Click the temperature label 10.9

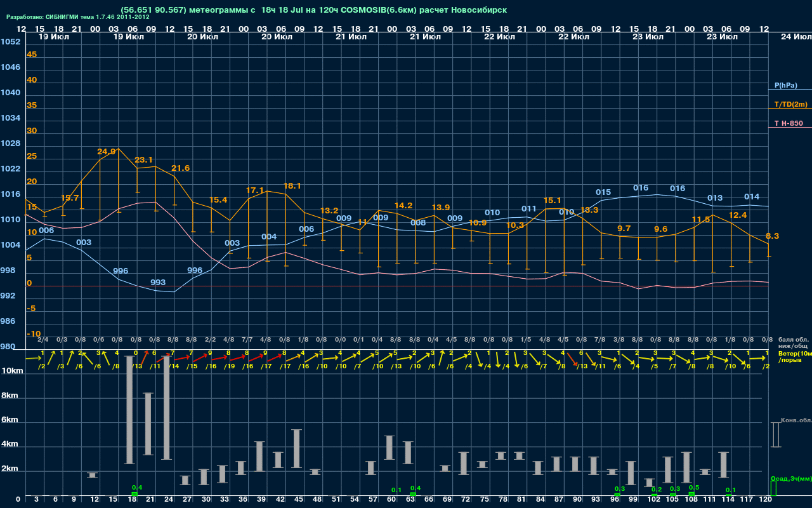(x=478, y=223)
